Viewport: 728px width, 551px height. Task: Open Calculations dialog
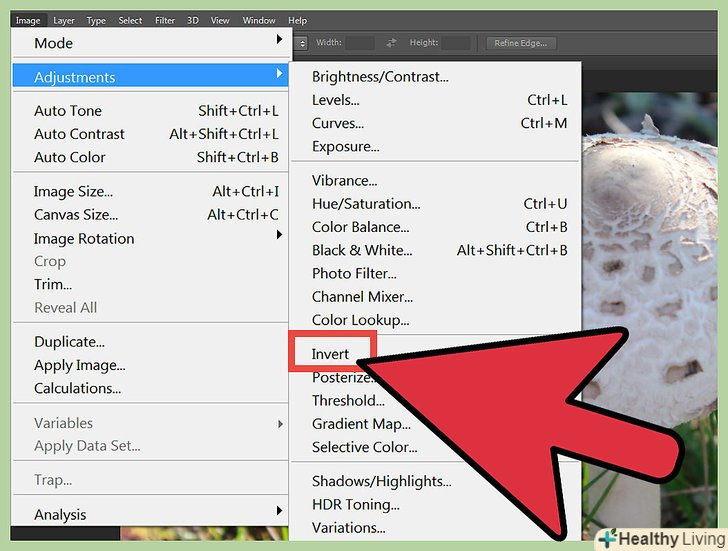point(151,388)
